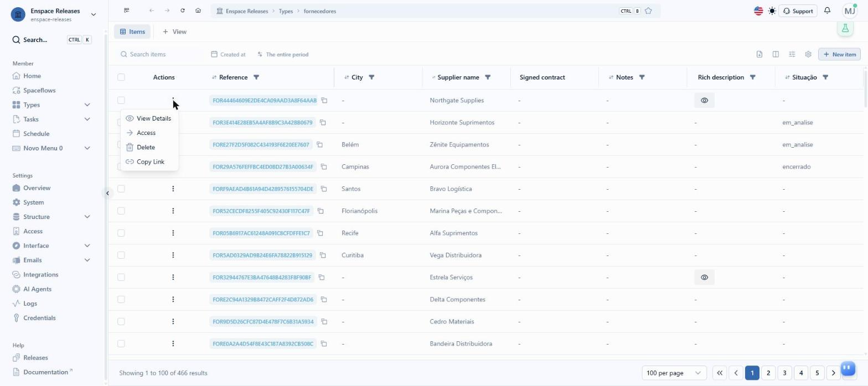Filter the City column
Screen dimensions: 868x386
(371, 77)
